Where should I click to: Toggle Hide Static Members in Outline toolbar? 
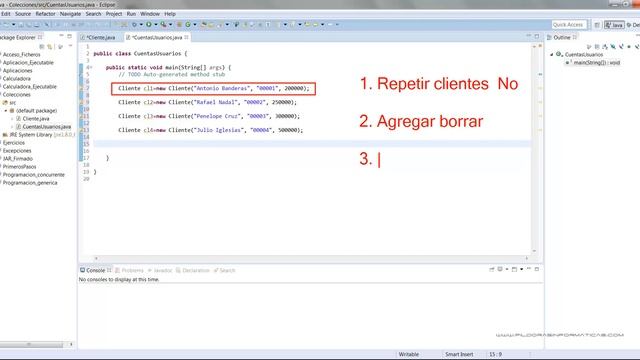click(622, 47)
